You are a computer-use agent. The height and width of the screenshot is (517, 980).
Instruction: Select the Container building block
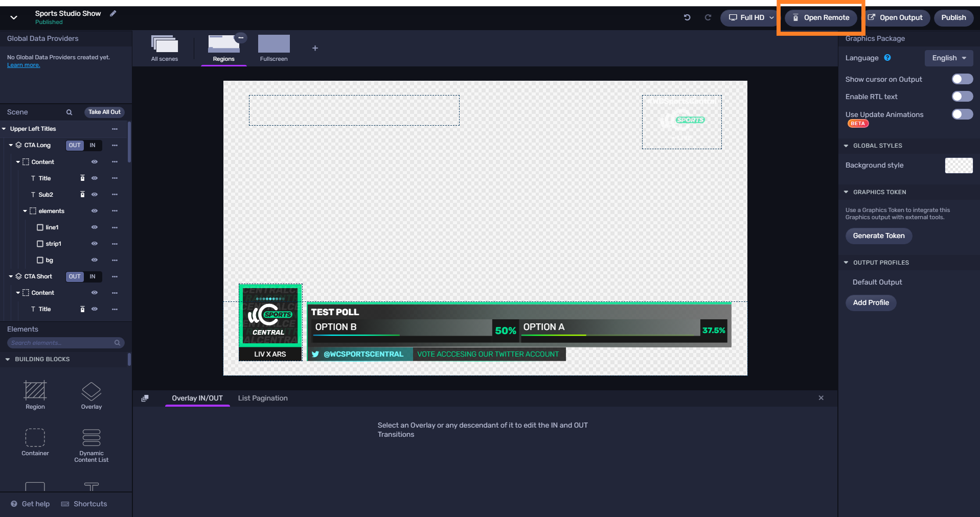pyautogui.click(x=35, y=442)
